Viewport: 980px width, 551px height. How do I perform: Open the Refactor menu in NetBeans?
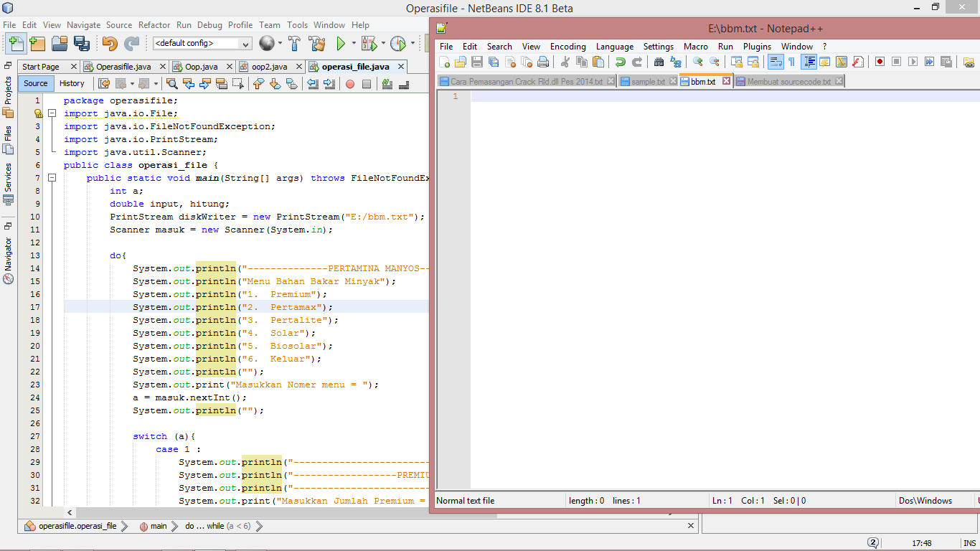[154, 24]
